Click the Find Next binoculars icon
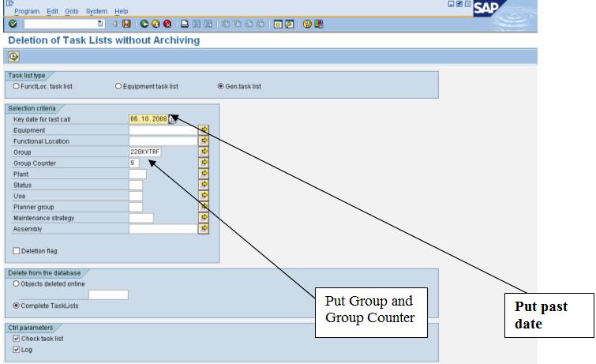Viewport: 596px width, 364px height. click(x=208, y=24)
